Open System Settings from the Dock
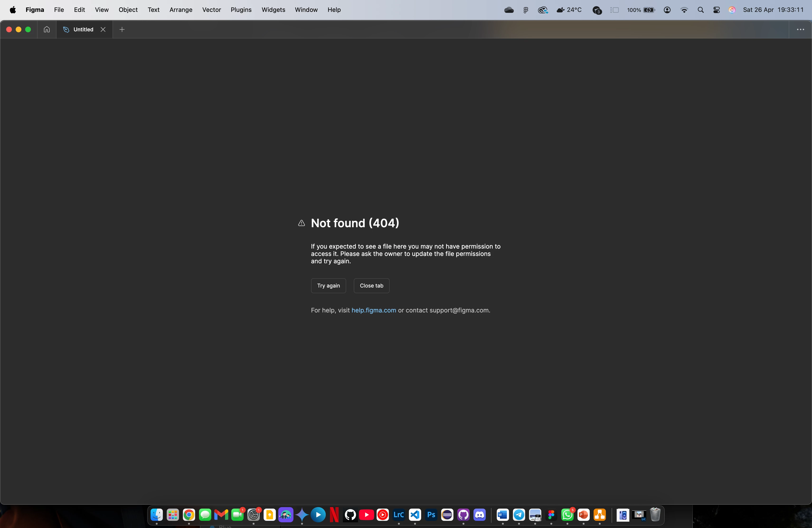This screenshot has height=528, width=812. 254,515
